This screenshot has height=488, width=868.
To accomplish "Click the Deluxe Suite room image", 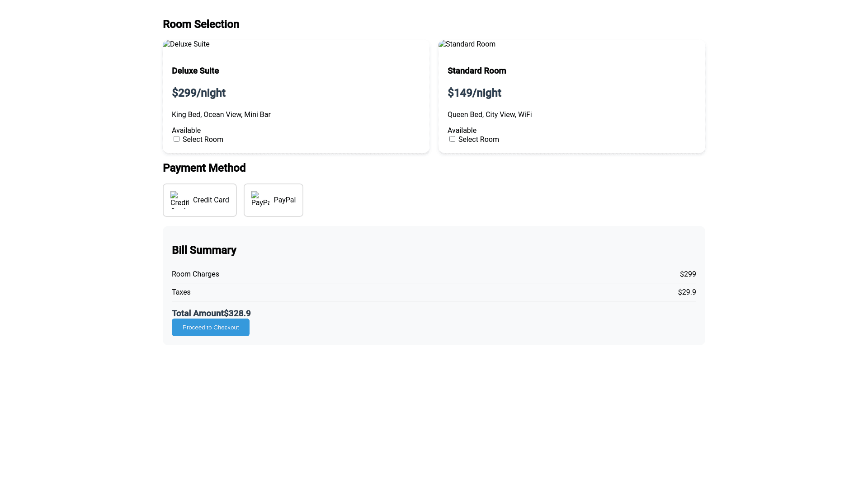I will tap(186, 44).
